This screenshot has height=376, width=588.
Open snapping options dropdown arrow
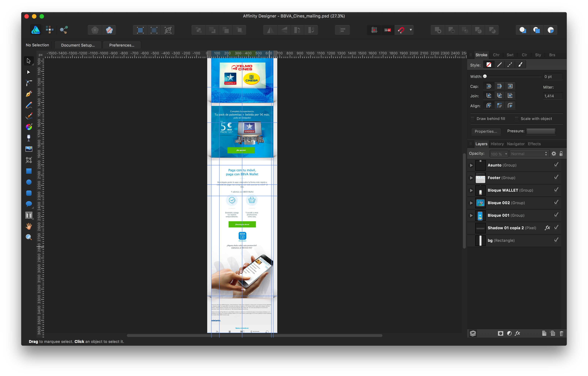[411, 30]
